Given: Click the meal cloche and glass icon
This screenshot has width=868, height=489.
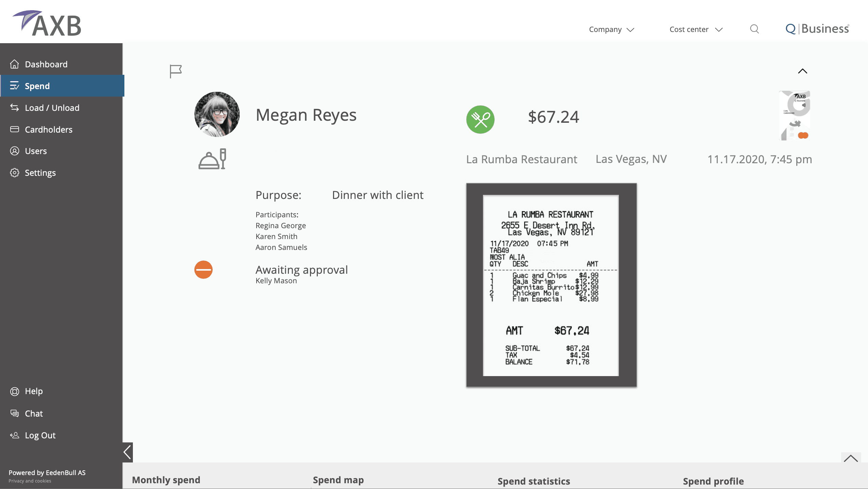Looking at the screenshot, I should pos(212,159).
